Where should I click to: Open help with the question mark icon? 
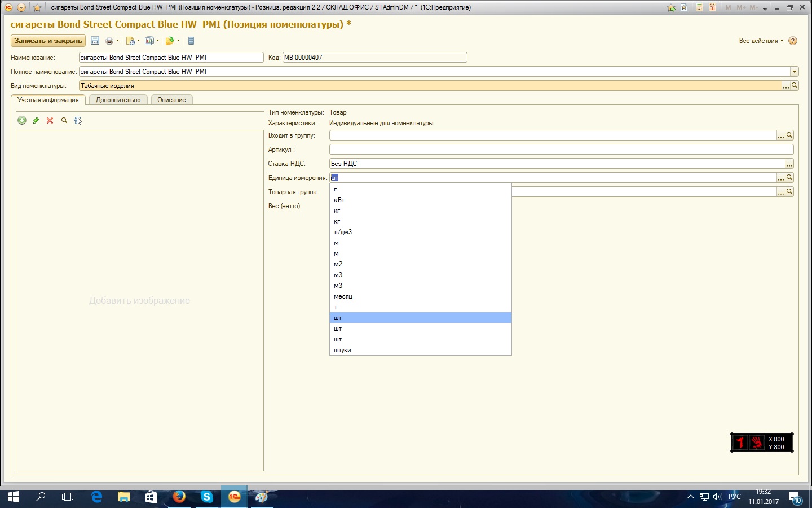coord(793,41)
